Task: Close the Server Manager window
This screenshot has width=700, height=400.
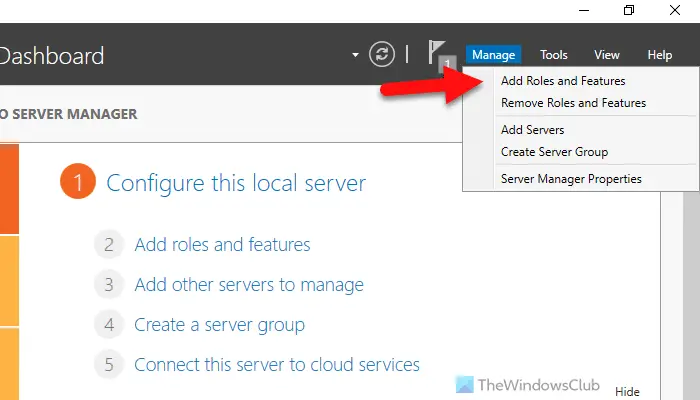Action: 675,10
